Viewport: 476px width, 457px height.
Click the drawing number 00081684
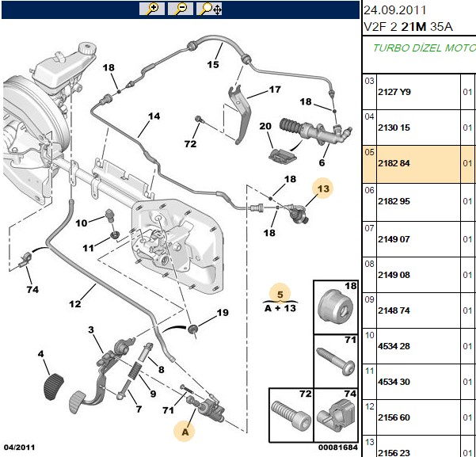coord(338,447)
